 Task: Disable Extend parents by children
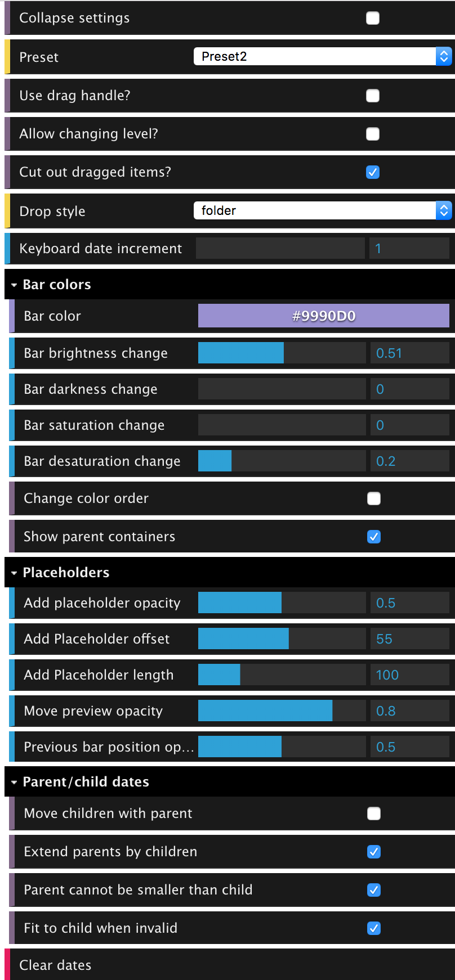click(x=373, y=852)
